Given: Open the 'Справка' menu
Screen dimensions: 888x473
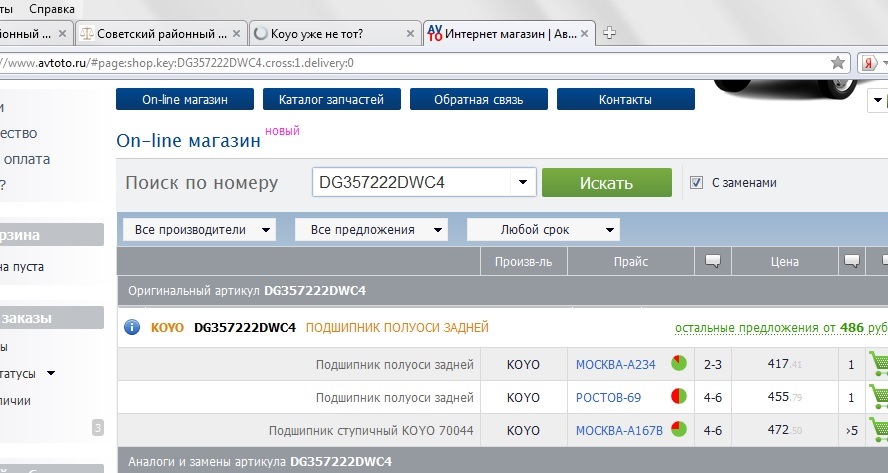Looking at the screenshot, I should tap(52, 8).
